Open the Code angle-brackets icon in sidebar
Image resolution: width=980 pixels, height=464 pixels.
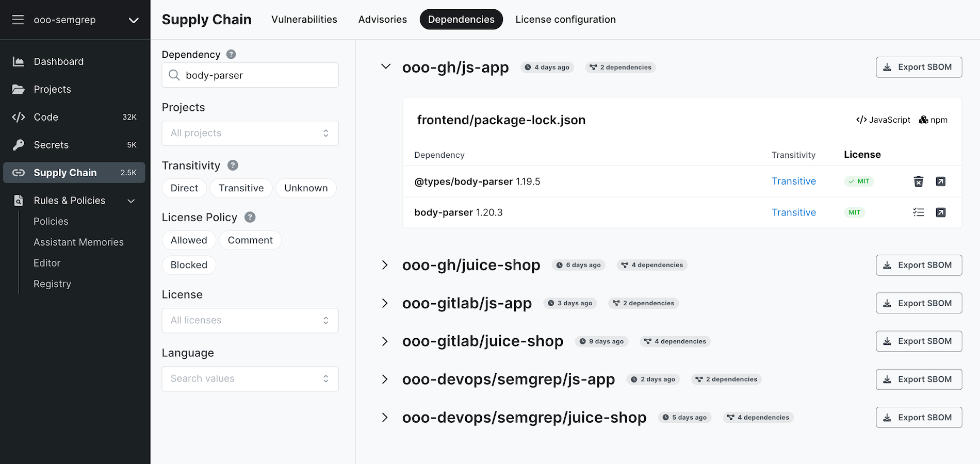(18, 117)
